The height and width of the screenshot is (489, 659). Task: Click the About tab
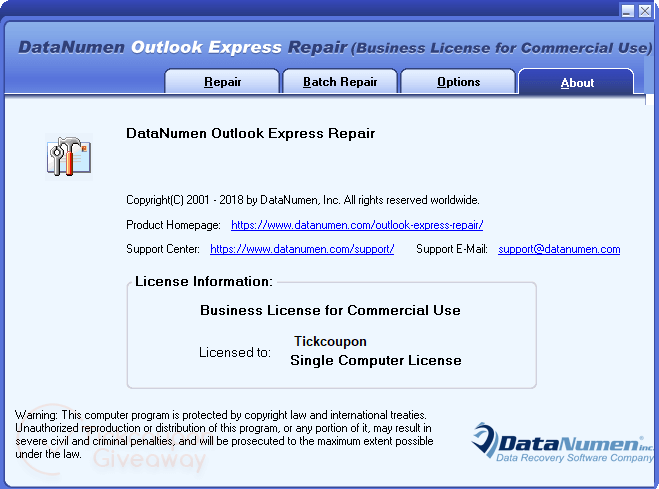tap(577, 82)
